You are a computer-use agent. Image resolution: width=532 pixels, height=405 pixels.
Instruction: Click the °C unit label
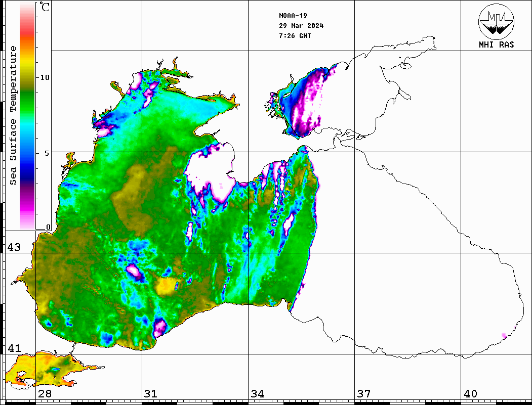pos(45,7)
